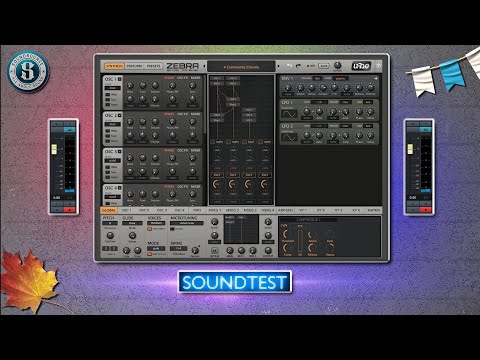Screen dimensions: 480x360
Task: Open the Community Chords preset display
Action: tap(241, 66)
